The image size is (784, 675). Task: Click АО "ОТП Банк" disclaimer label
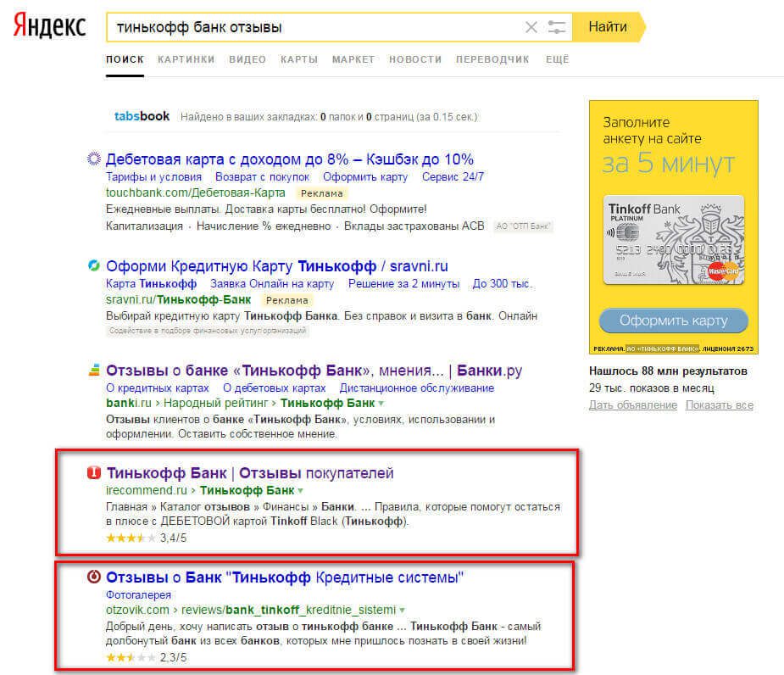tap(523, 226)
